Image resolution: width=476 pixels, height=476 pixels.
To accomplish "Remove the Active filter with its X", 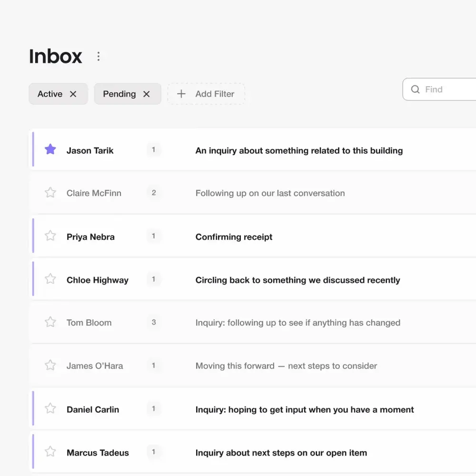I will [73, 94].
